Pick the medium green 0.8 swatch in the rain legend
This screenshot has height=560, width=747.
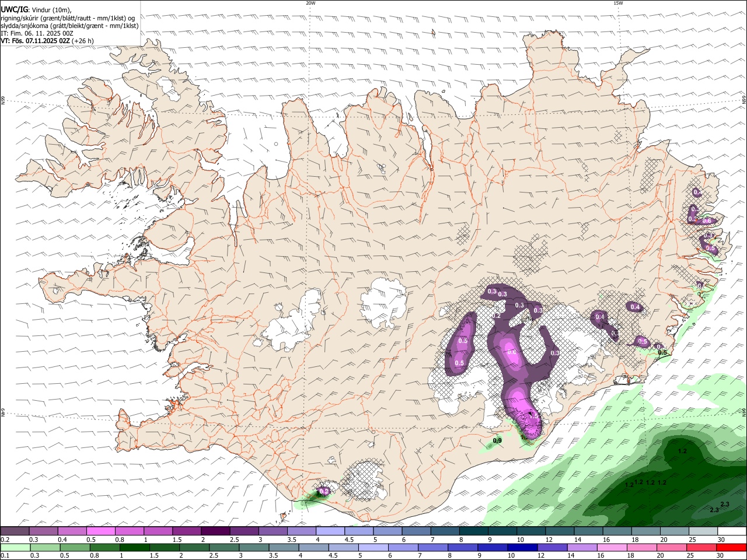point(104,548)
